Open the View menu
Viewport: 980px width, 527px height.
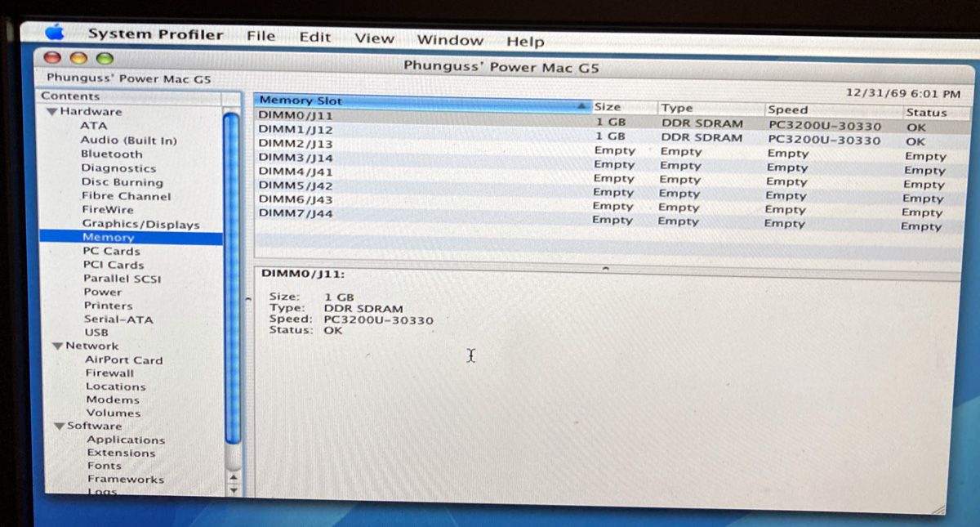tap(374, 38)
